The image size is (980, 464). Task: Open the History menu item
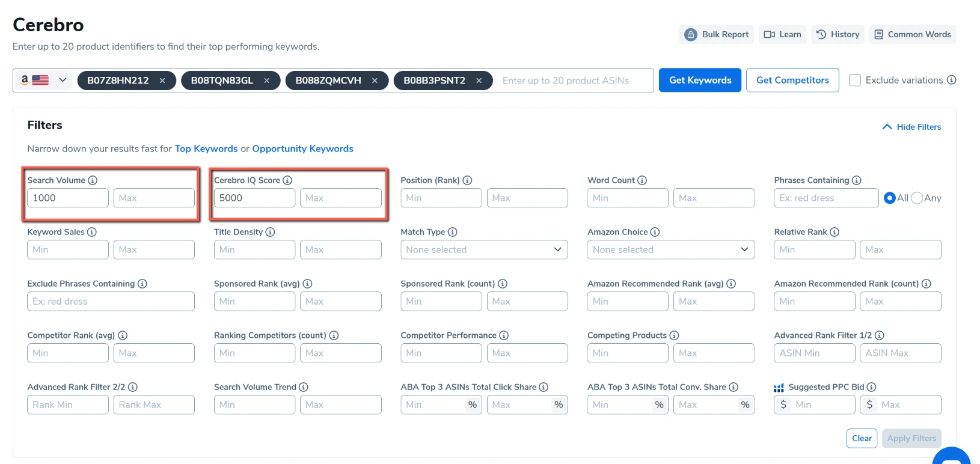tap(838, 34)
